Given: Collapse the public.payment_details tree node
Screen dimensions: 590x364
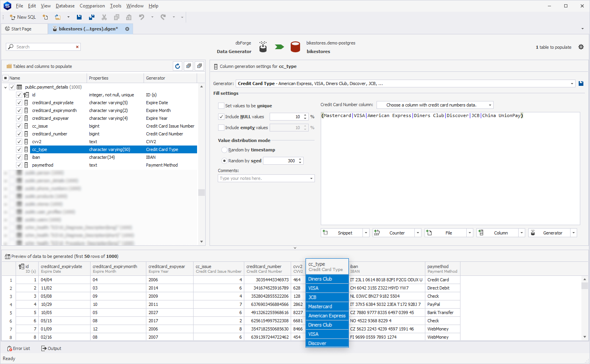Looking at the screenshot, I should pyautogui.click(x=5, y=87).
